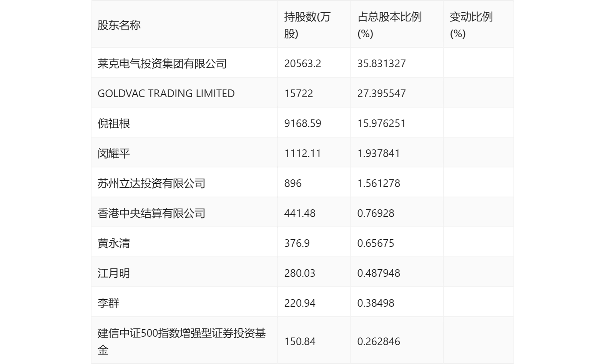Click the 占总股本比例(%) column header
Image resolution: width=605 pixels, height=364 pixels.
pos(389,25)
